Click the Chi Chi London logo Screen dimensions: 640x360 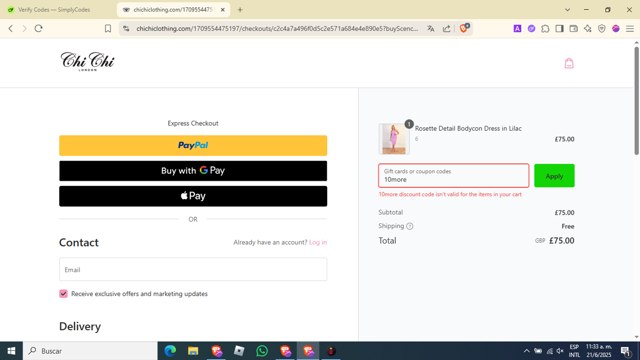tap(87, 62)
